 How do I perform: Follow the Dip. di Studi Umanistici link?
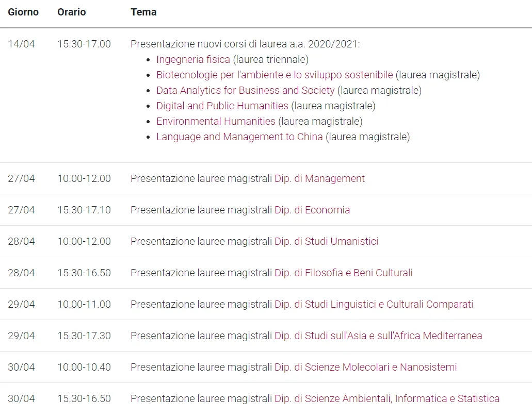click(x=326, y=241)
